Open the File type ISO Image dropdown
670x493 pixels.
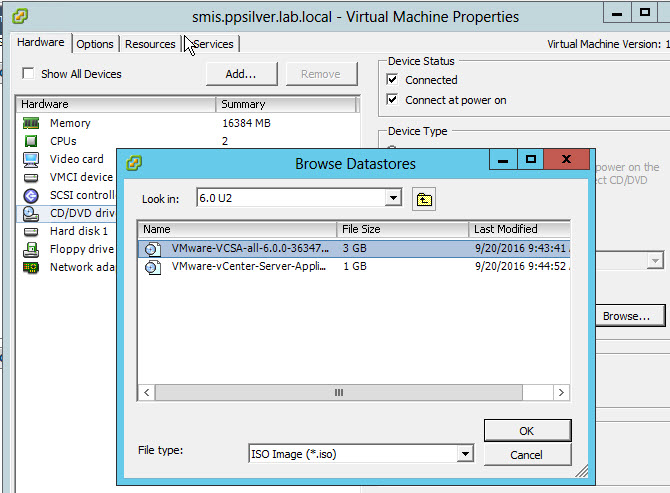[465, 453]
